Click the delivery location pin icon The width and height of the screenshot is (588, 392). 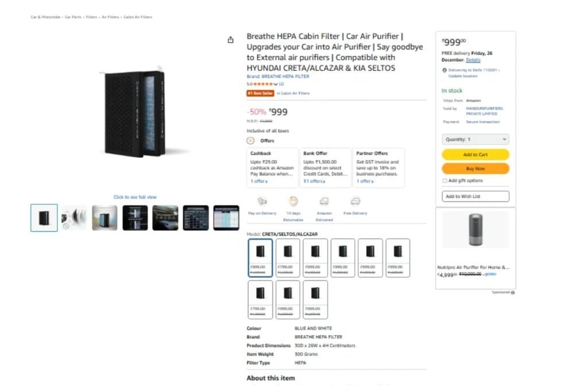[444, 70]
